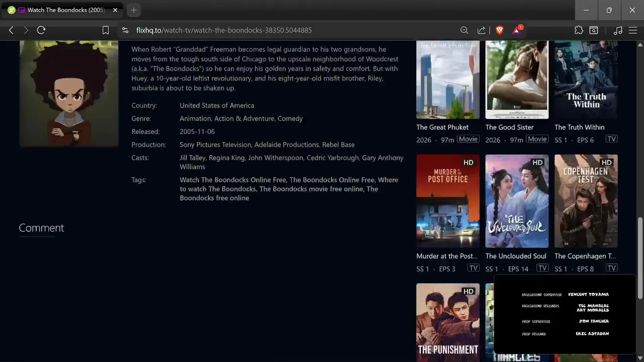Open the Animation genre link
The image size is (644, 362).
(x=195, y=119)
